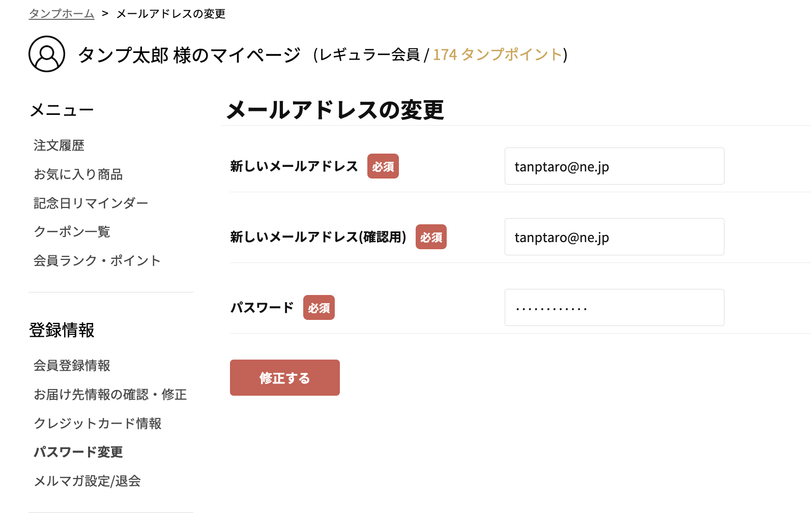Screen dimensions: 811x532
Task: Click the 修正する submit button
Action: (x=284, y=377)
